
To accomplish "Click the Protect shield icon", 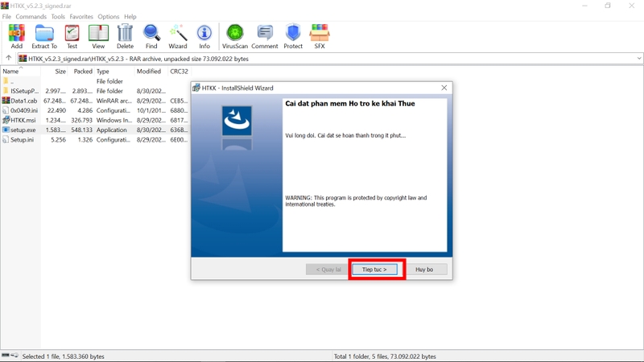I will (x=293, y=36).
